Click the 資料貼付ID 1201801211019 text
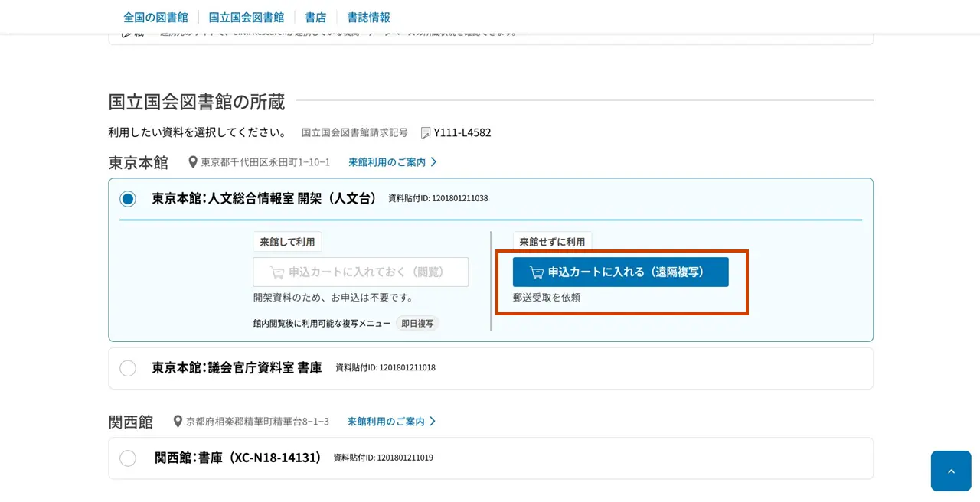The width and height of the screenshot is (980, 502). click(x=383, y=458)
